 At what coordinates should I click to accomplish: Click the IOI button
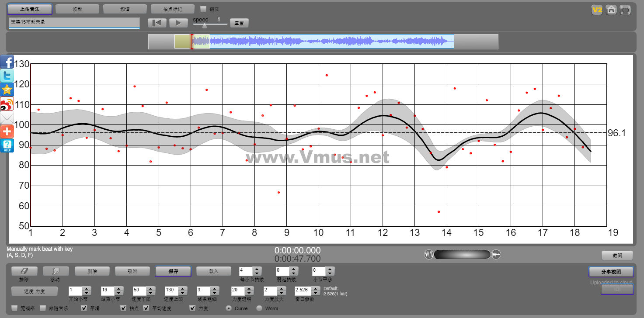click(x=617, y=289)
